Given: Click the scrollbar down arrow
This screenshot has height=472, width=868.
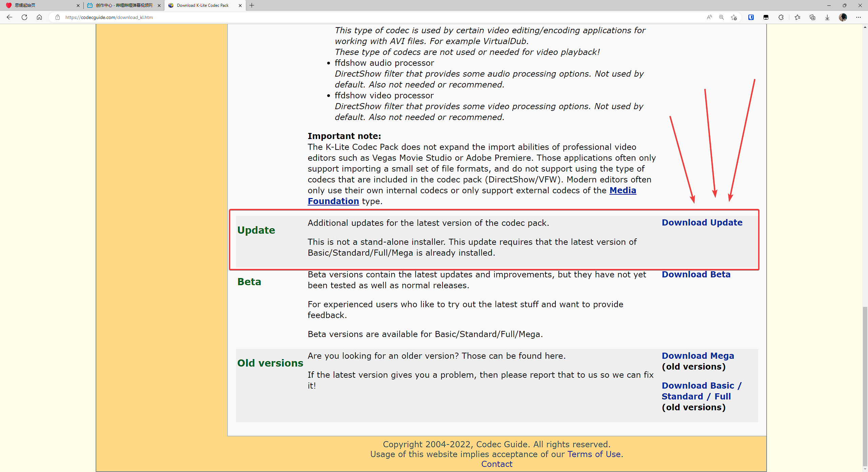Looking at the screenshot, I should (x=865, y=469).
